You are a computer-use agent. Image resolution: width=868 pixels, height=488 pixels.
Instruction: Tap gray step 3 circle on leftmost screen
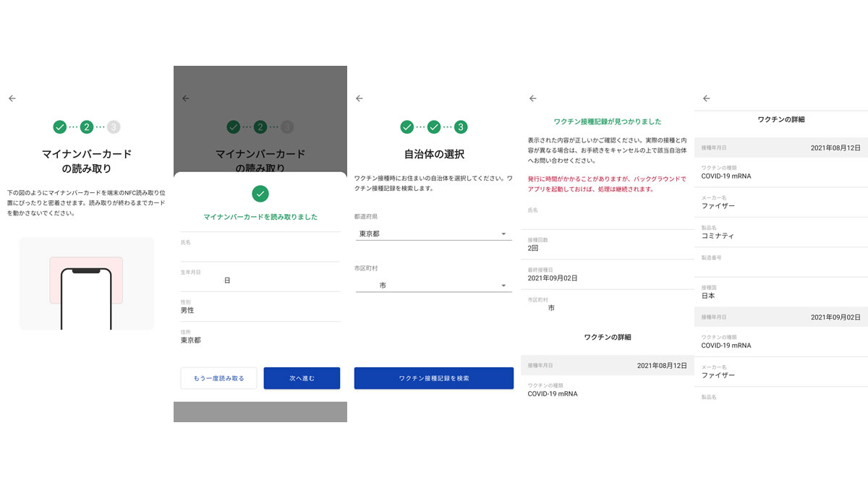(114, 127)
